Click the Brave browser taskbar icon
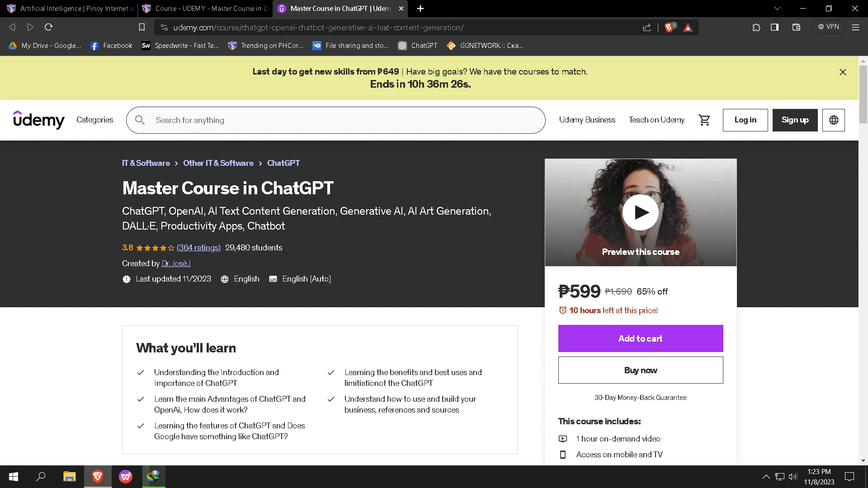Screen dimensions: 868x488 (98, 477)
